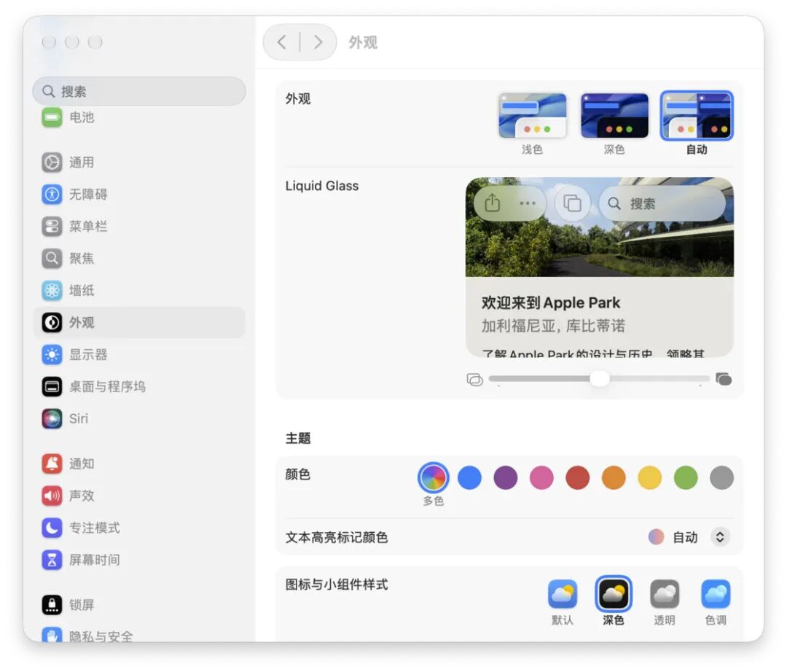787x672 pixels.
Task: Pick the pink theme color
Action: pos(541,477)
